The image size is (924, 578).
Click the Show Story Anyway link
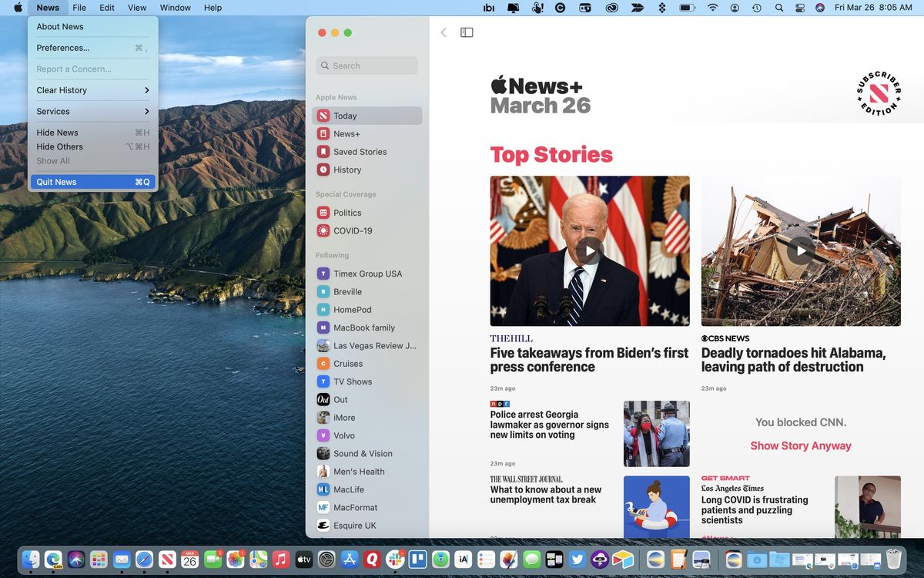[800, 445]
